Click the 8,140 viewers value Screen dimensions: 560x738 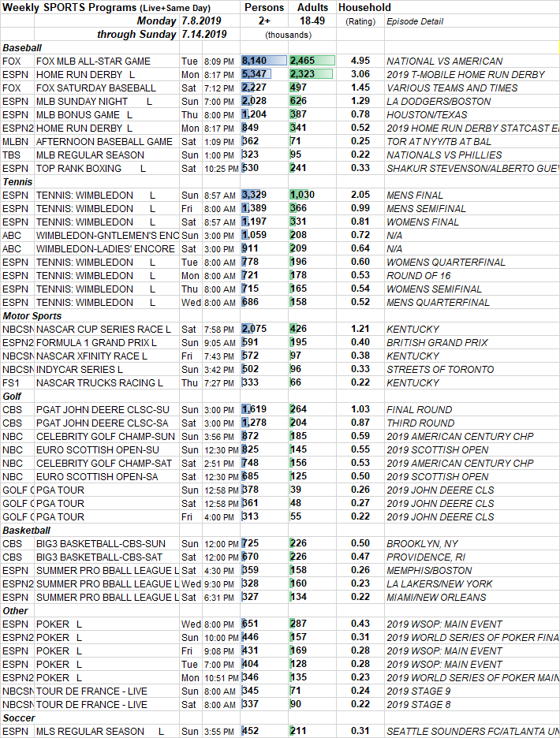pyautogui.click(x=263, y=61)
